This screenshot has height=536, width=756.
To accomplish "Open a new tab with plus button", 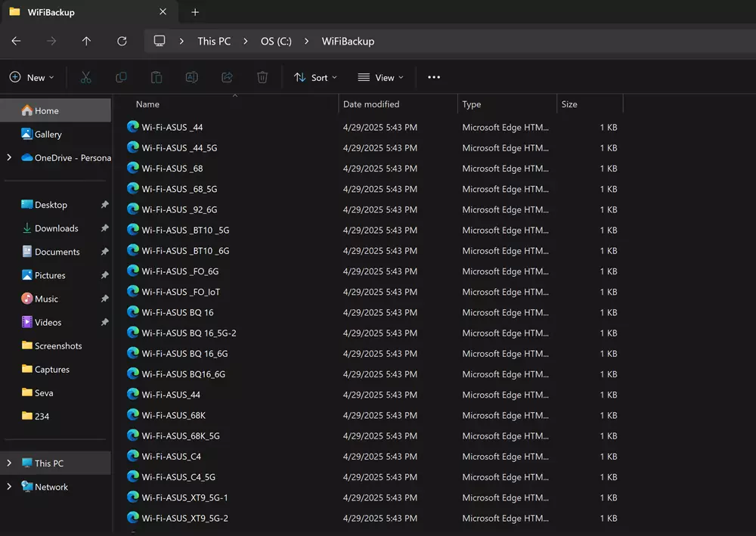I will tap(195, 12).
